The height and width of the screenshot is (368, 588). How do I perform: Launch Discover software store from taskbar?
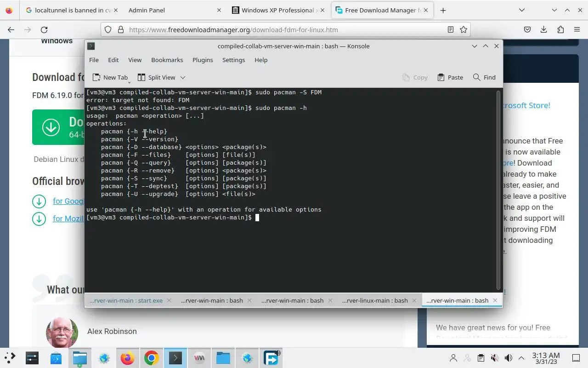56,358
